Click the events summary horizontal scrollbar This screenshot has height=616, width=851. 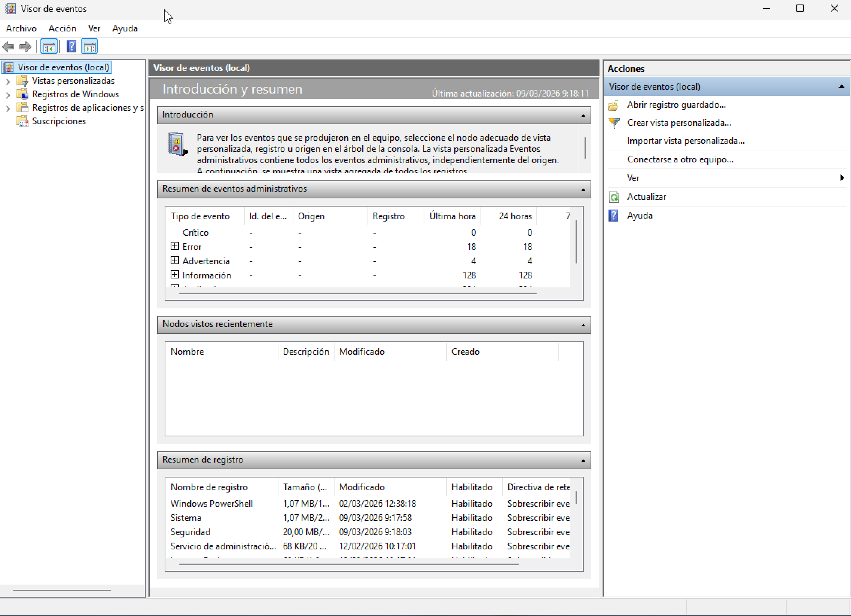coord(358,293)
